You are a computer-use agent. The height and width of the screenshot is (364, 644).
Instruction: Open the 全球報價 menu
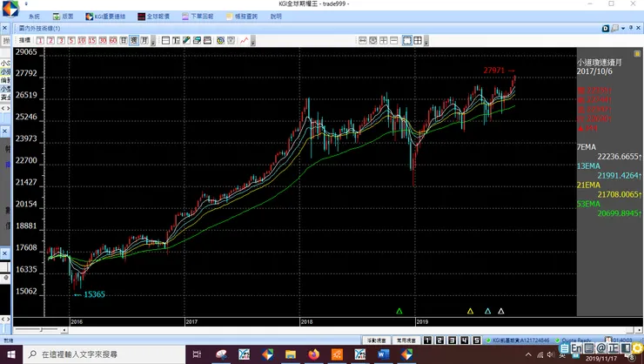154,17
